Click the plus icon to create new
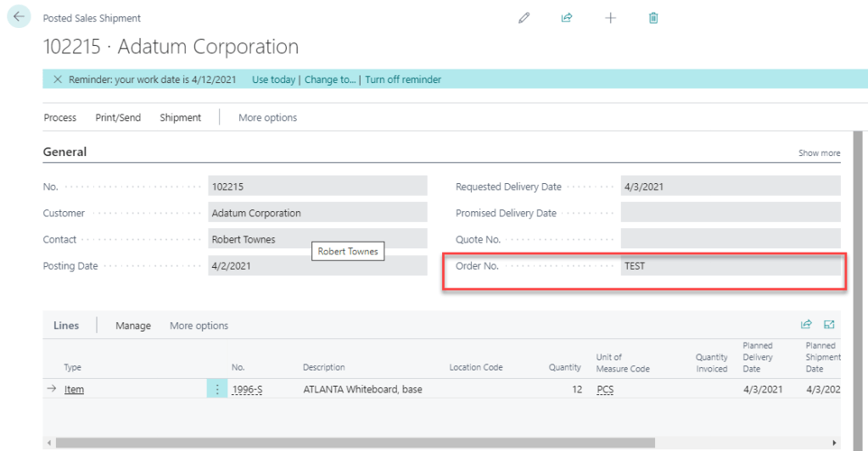868x451 pixels. point(610,18)
